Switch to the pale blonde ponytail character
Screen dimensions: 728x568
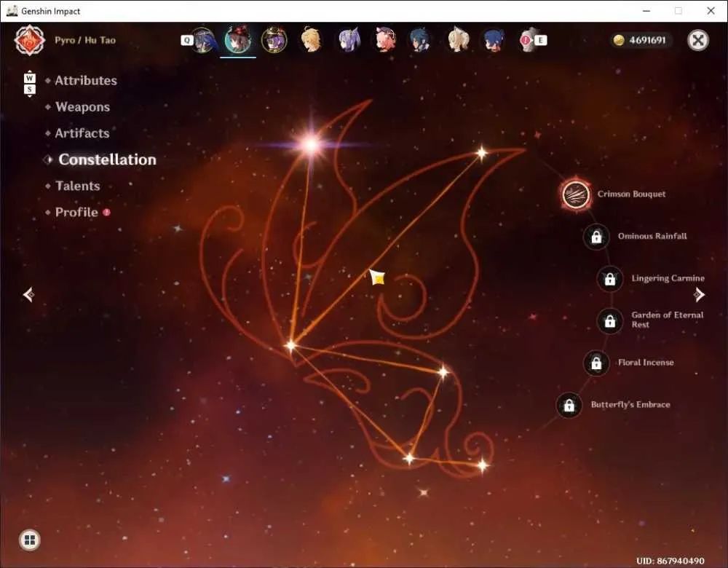coord(458,40)
